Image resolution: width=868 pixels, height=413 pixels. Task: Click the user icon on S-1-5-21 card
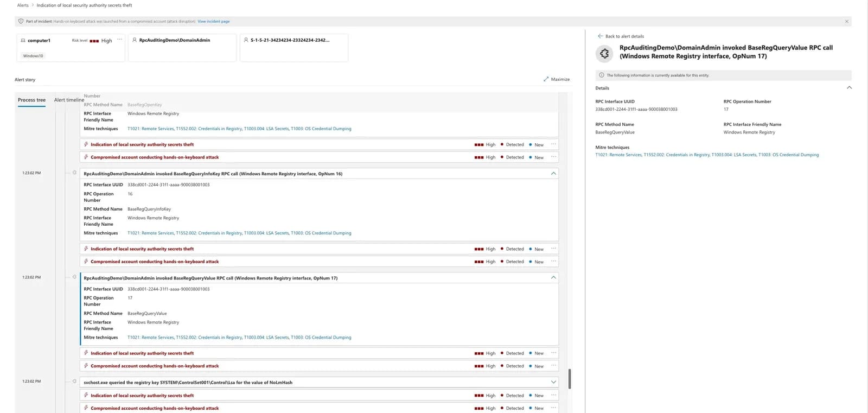246,40
